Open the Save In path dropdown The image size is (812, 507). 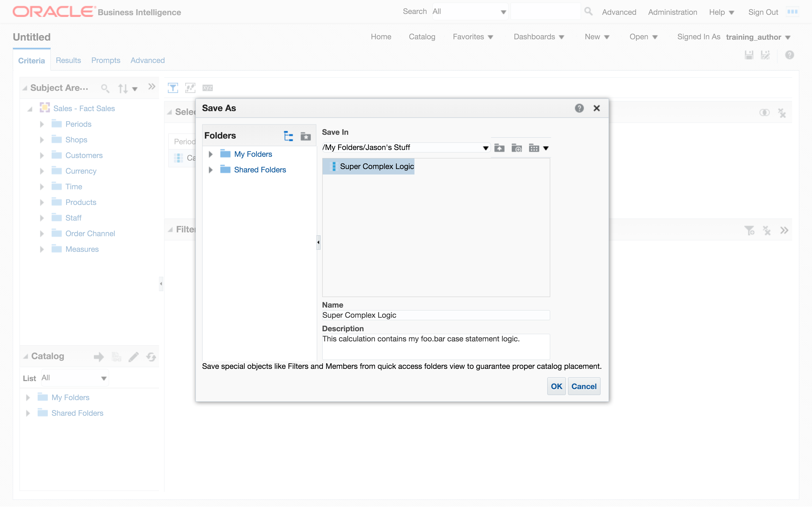pyautogui.click(x=485, y=148)
